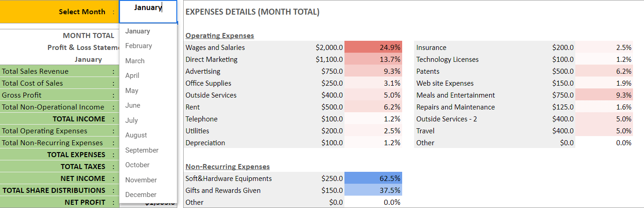Choose December from the month list
The image size is (644, 208).
(x=141, y=195)
